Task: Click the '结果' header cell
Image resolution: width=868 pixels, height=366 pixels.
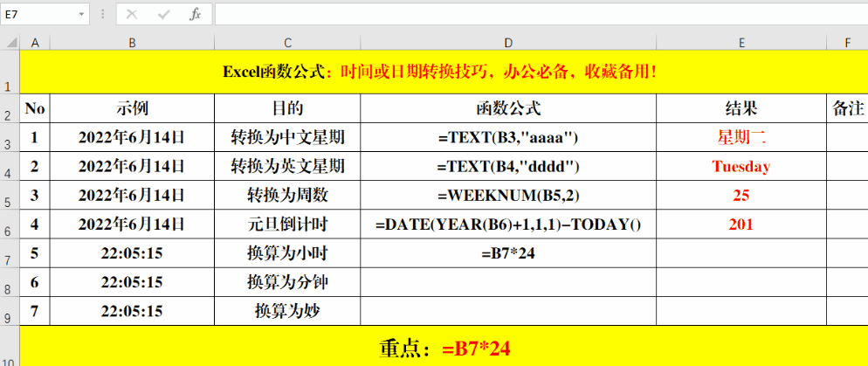Action: point(741,108)
